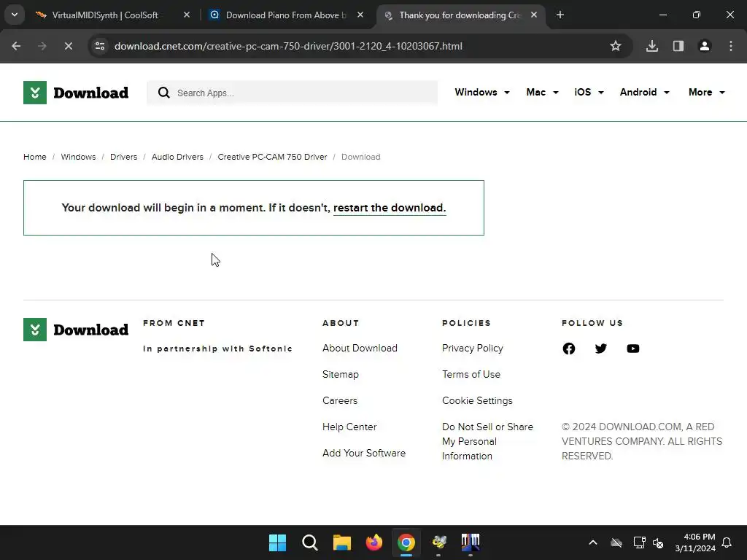Viewport: 747px width, 560px height.
Task: Open Cookie Settings link
Action: [477, 400]
